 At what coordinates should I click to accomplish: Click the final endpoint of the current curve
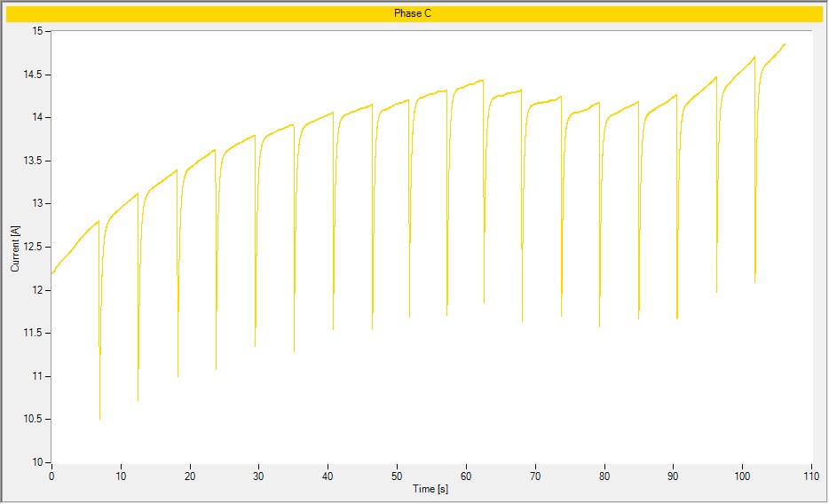coord(785,43)
